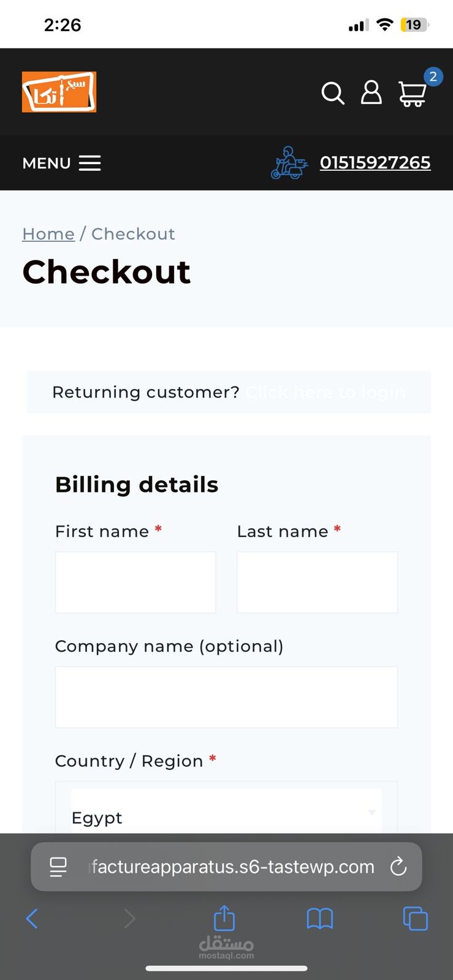Call phone number 01515927265
The width and height of the screenshot is (453, 980).
pos(375,163)
